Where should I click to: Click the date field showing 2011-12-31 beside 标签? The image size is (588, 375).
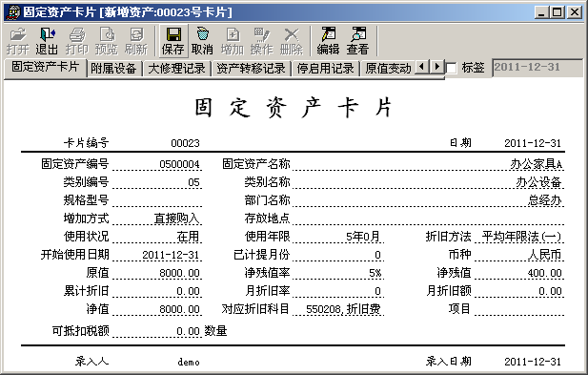(537, 68)
